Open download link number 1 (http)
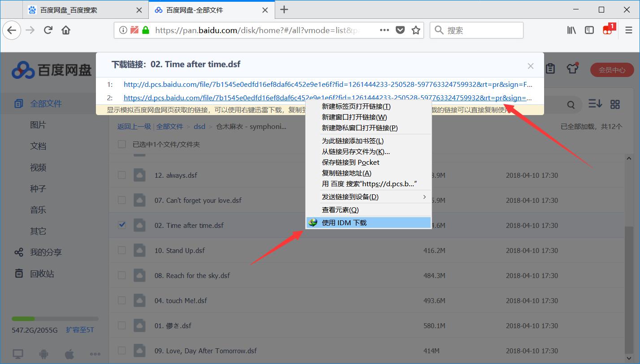This screenshot has height=364, width=640. pos(328,84)
